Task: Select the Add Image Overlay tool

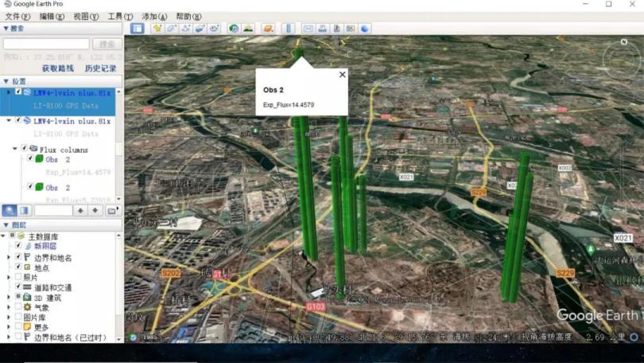Action: click(x=200, y=29)
